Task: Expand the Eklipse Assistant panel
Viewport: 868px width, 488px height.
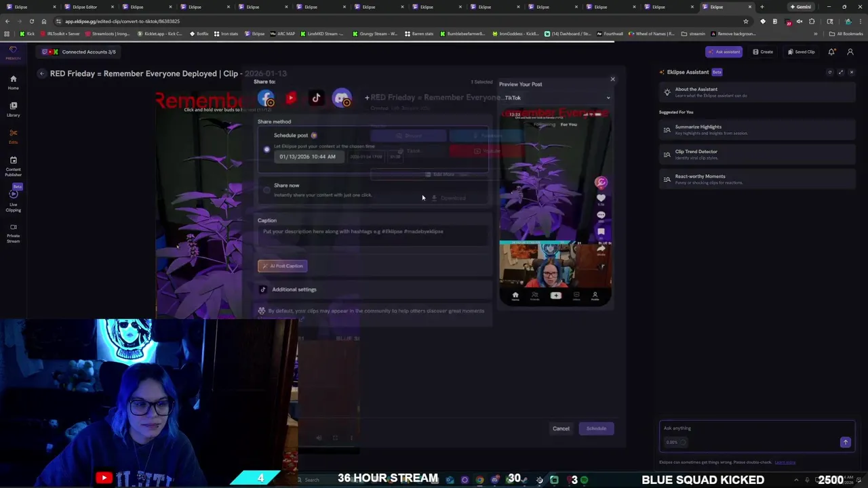Action: pyautogui.click(x=841, y=72)
